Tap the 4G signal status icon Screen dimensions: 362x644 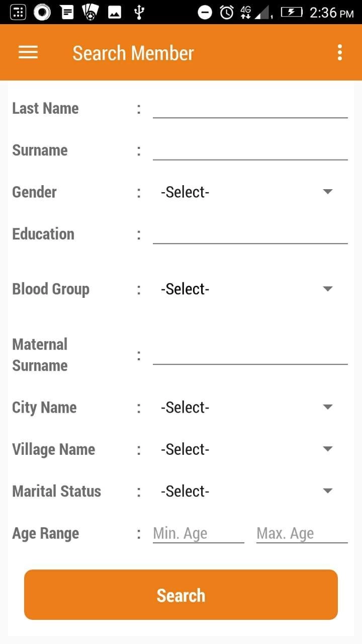[246, 12]
